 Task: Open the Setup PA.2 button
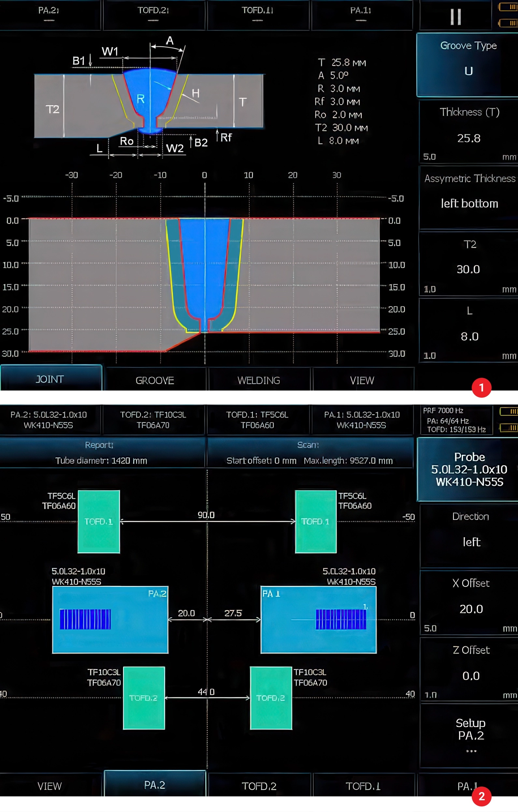(470, 735)
